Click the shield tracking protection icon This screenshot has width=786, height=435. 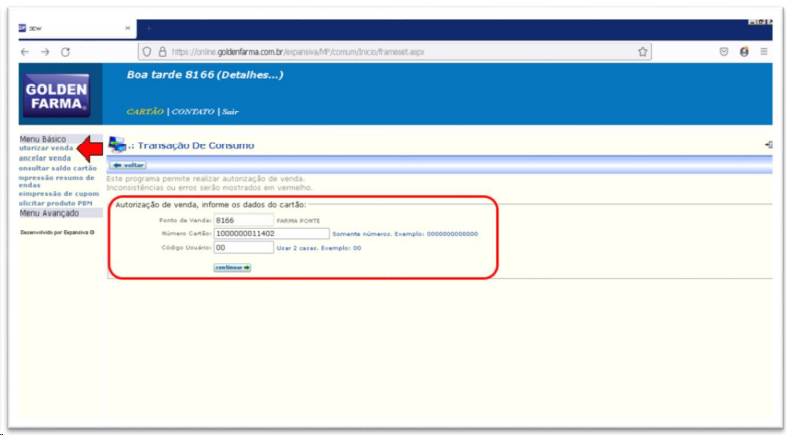pos(147,52)
